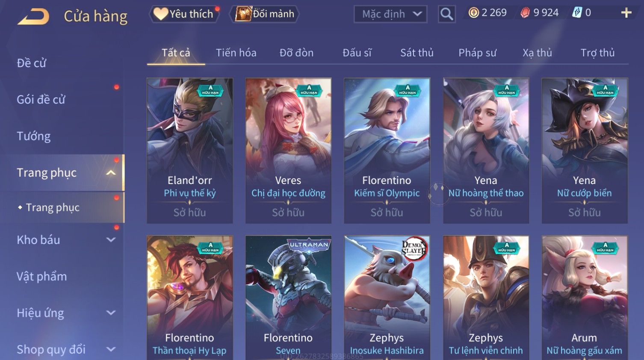This screenshot has height=360, width=644.
Task: Open the Zephys Inosuke Hashibira skin card
Action: (x=387, y=298)
